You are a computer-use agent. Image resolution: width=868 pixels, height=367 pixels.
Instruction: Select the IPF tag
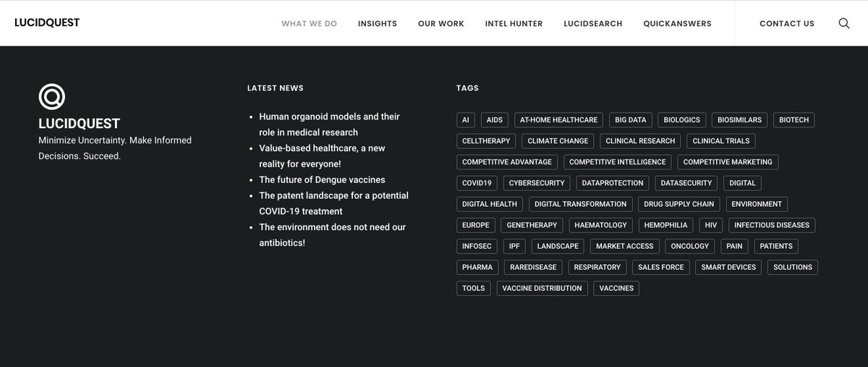[x=514, y=246]
